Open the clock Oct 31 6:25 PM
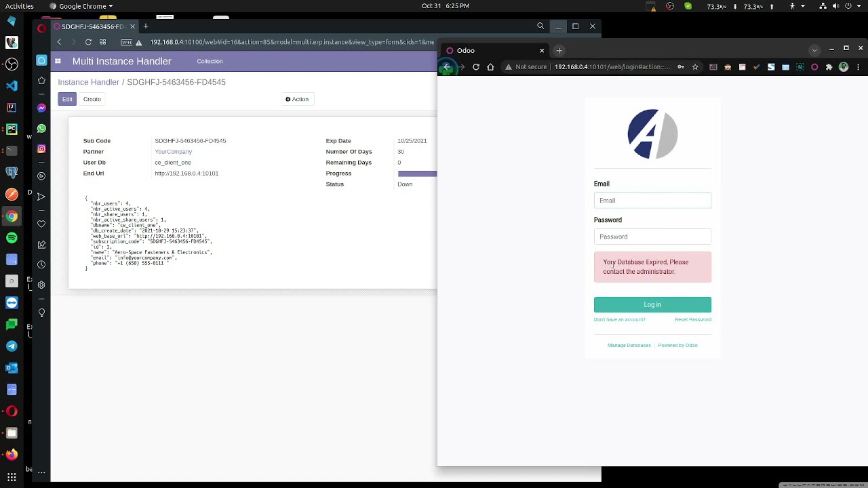Screen dimensions: 868x488 [x=446, y=6]
